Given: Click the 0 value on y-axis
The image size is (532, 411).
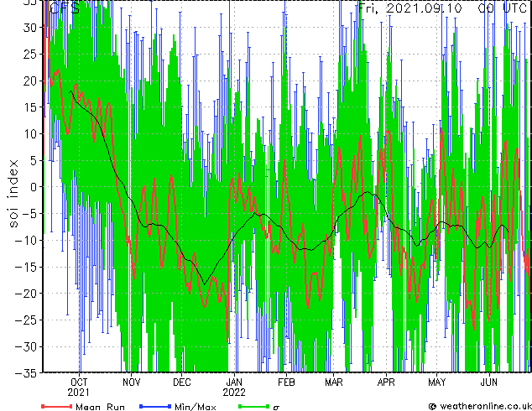Looking at the screenshot, I should coord(34,187).
